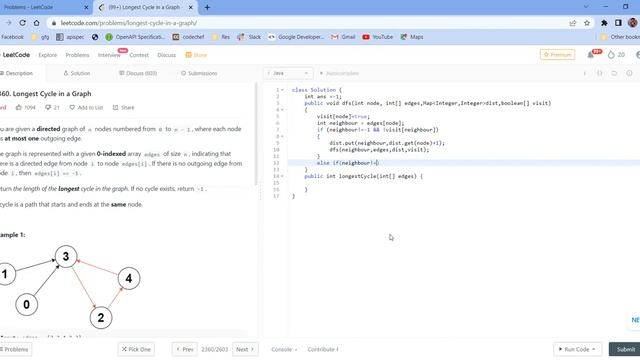
Task: Go to previous problem with Prev
Action: pyautogui.click(x=185, y=349)
